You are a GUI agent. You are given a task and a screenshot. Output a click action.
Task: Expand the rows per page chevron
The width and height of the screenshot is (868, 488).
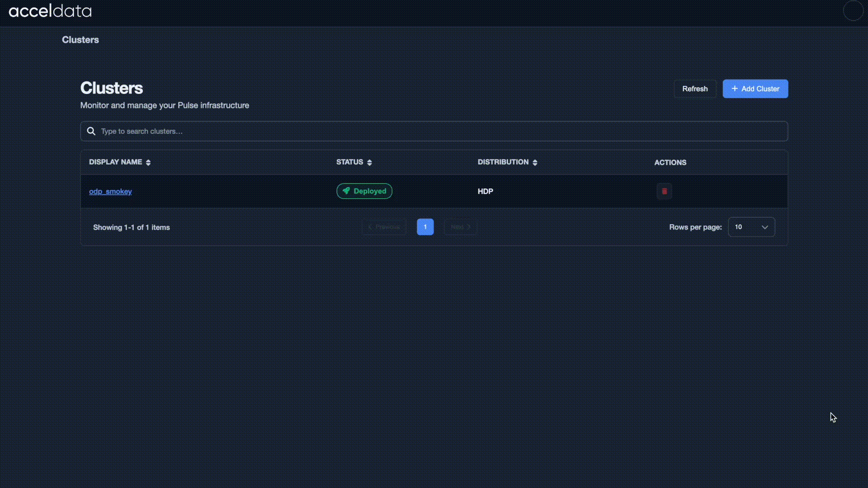[x=764, y=227]
